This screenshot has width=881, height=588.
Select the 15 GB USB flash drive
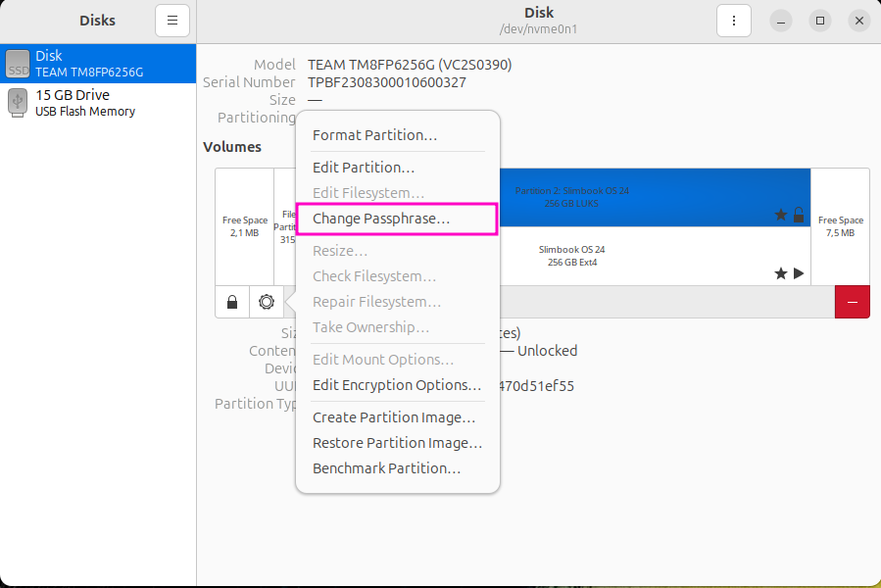pos(98,103)
